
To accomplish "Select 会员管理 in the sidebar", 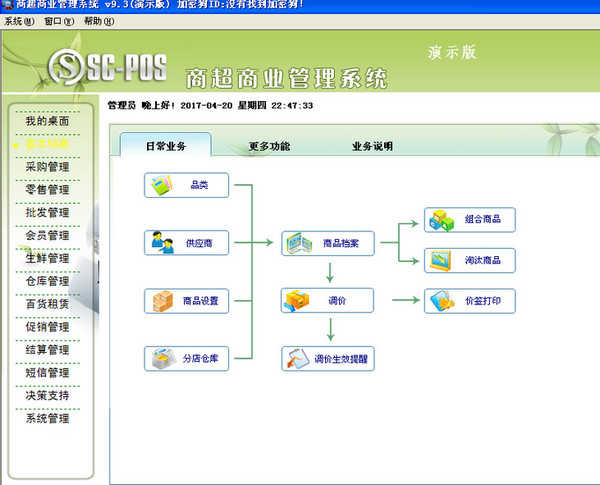I will pos(47,236).
